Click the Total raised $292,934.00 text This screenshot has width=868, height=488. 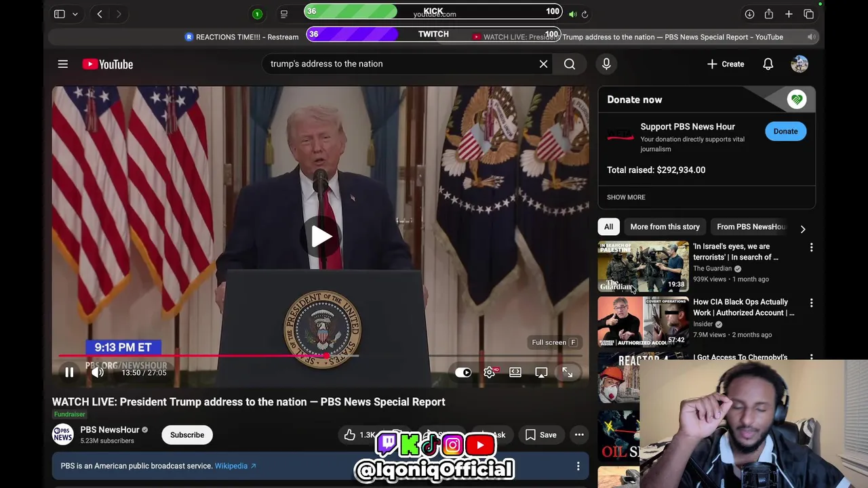[656, 170]
